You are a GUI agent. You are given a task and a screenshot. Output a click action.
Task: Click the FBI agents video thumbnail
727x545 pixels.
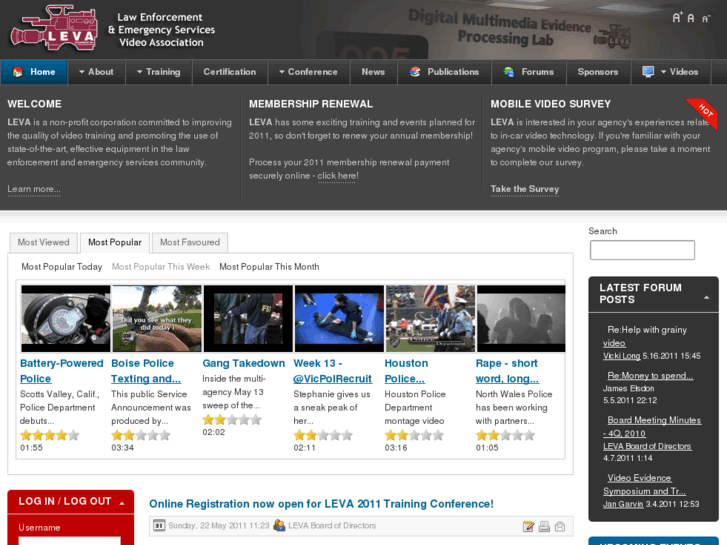pyautogui.click(x=248, y=319)
